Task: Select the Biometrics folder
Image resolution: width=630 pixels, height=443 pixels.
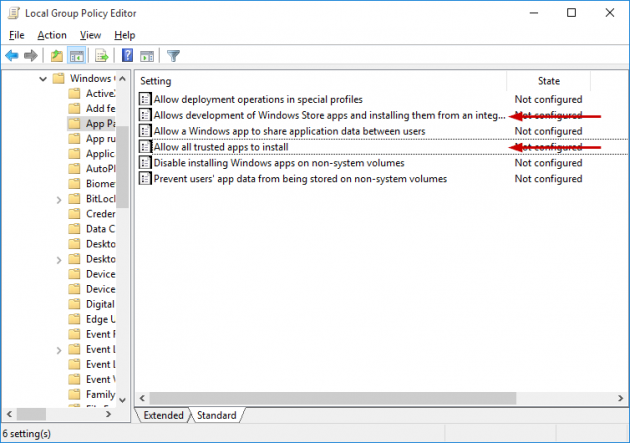Action: coord(92,184)
